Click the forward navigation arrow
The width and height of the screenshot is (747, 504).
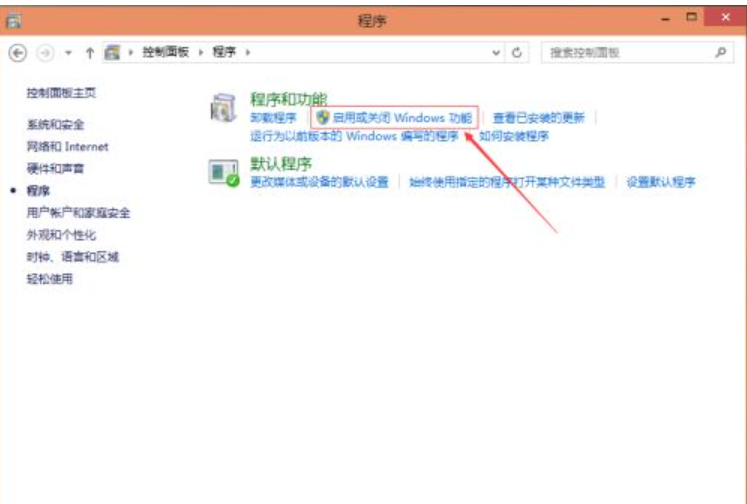pyautogui.click(x=45, y=52)
